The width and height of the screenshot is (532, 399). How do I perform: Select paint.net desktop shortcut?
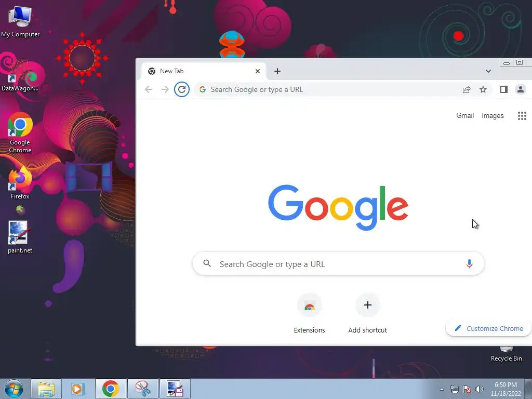(x=20, y=237)
